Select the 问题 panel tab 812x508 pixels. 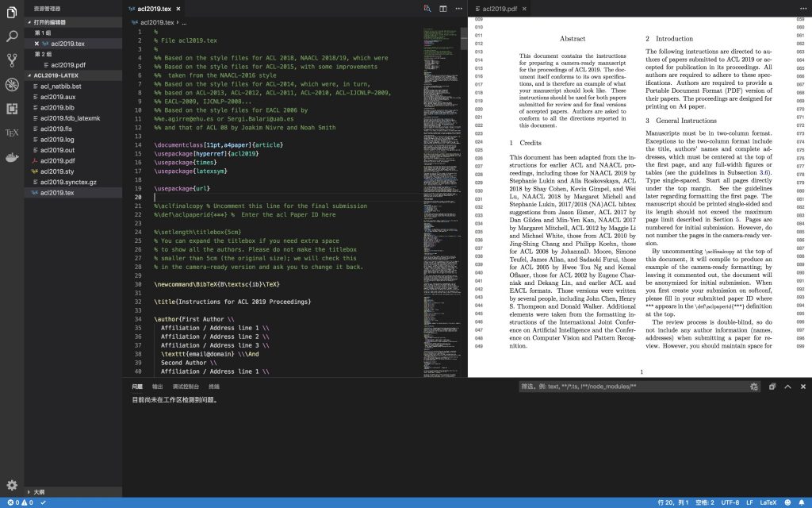tap(137, 387)
